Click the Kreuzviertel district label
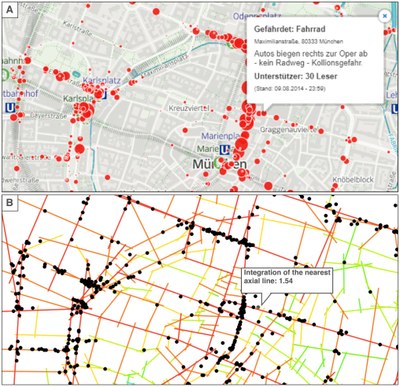This screenshot has width=400, height=387. point(189,108)
